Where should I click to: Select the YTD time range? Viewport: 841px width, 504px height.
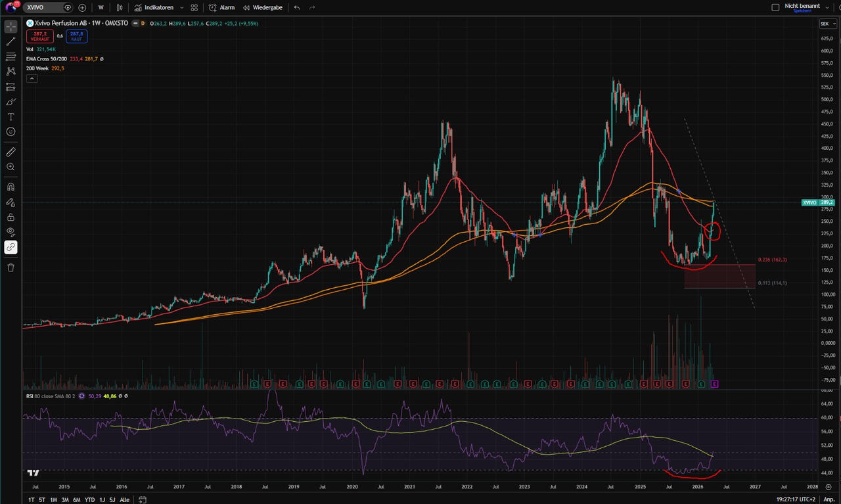(89, 500)
